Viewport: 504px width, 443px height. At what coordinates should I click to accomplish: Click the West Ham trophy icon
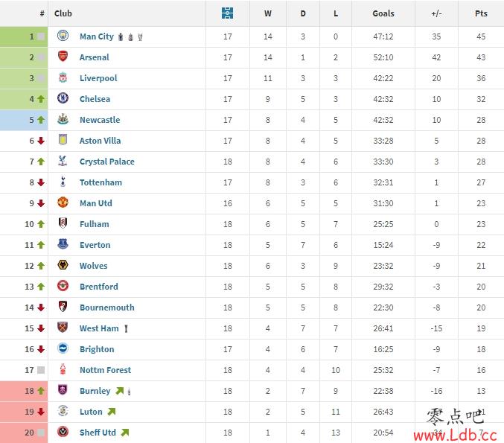126,328
